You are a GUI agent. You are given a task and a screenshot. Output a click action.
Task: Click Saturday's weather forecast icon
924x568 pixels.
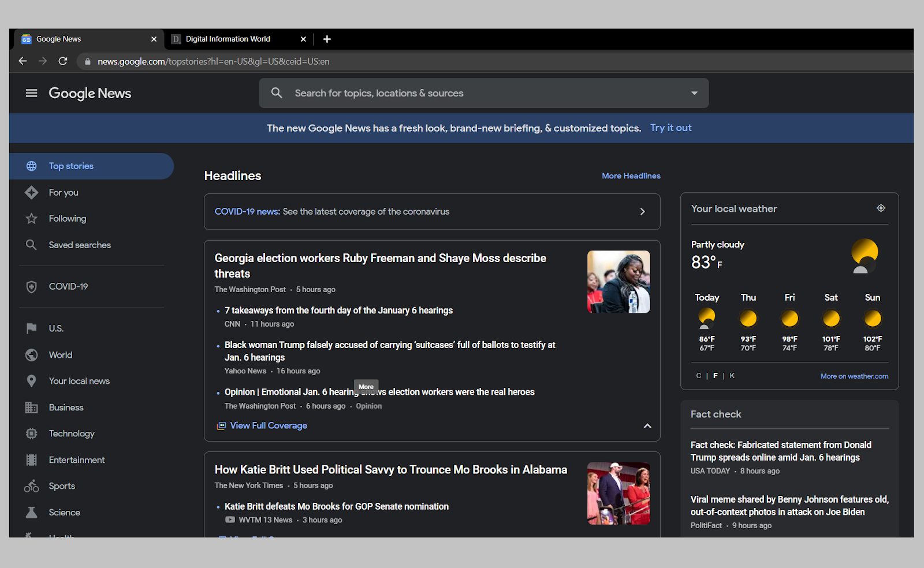831,319
